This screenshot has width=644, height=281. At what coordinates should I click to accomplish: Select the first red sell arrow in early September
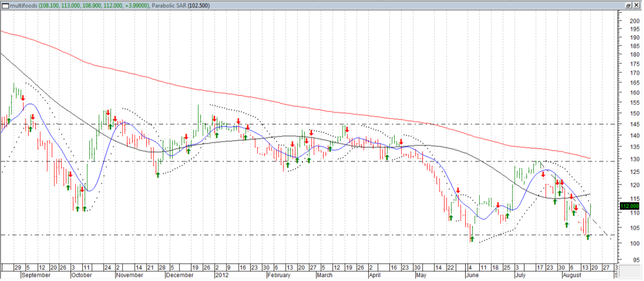coord(23,98)
